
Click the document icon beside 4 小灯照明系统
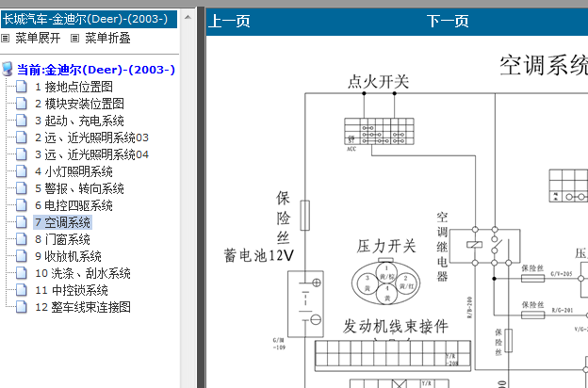click(x=22, y=171)
